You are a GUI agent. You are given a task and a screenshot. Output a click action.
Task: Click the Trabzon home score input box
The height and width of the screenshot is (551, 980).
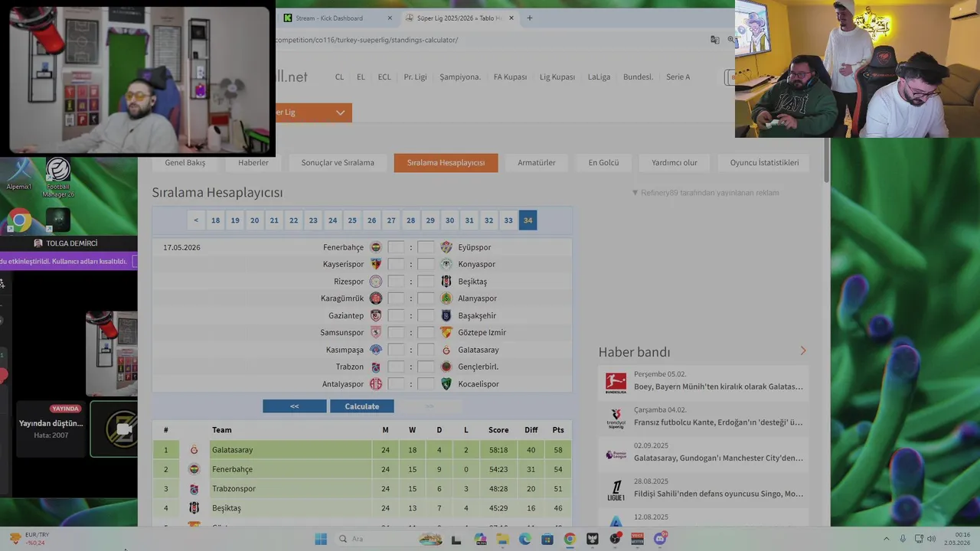(396, 367)
